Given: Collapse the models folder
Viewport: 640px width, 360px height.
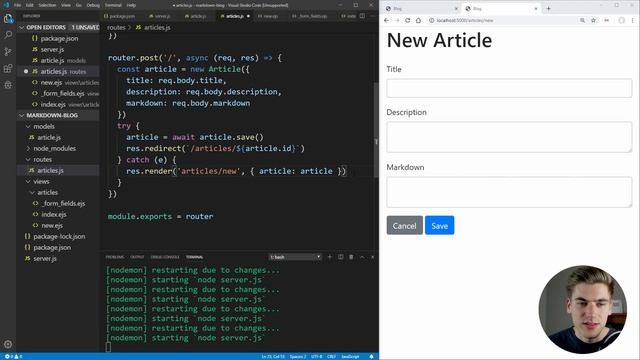Looking at the screenshot, I should point(44,126).
